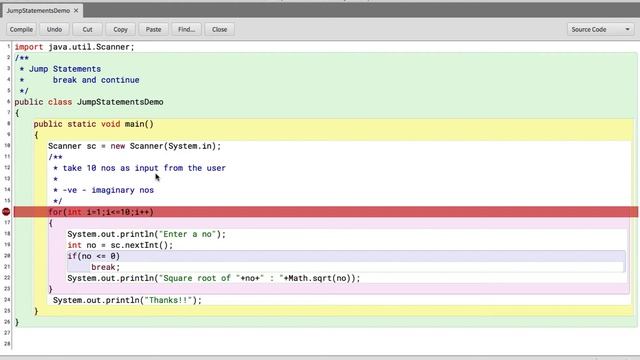
Task: Click the 'Scanner sc = new Scanner(System.in);' line
Action: click(134, 146)
